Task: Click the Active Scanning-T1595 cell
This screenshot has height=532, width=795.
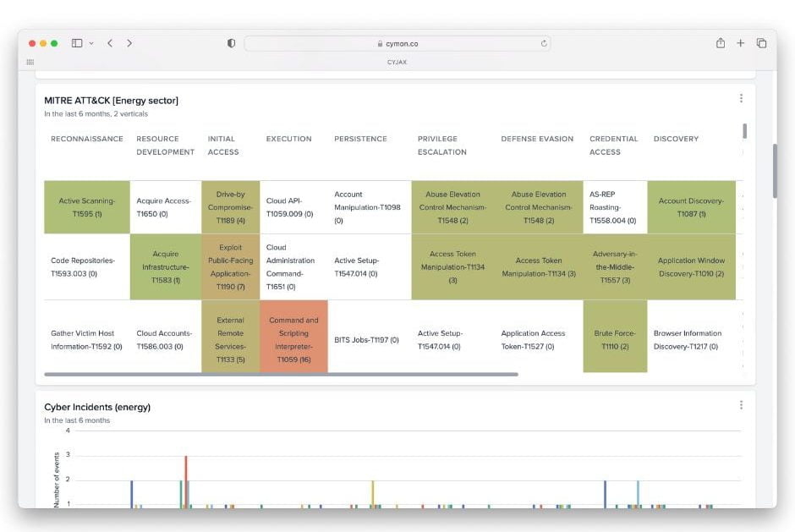Action: (86, 207)
